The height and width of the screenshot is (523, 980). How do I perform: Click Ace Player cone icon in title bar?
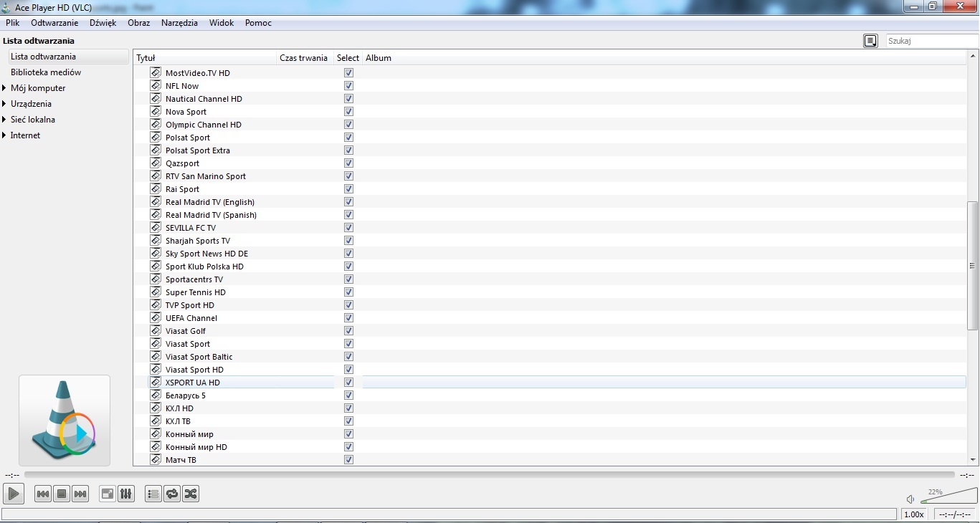tap(6, 7)
